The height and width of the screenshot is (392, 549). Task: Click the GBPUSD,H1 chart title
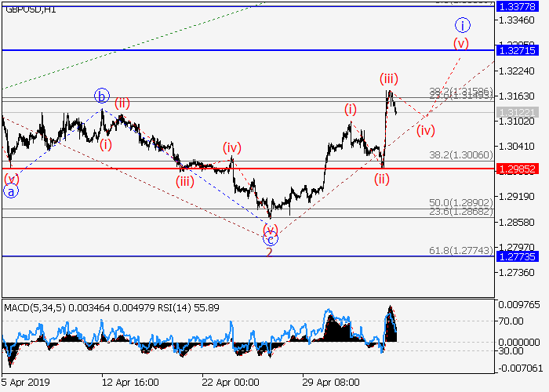(29, 9)
